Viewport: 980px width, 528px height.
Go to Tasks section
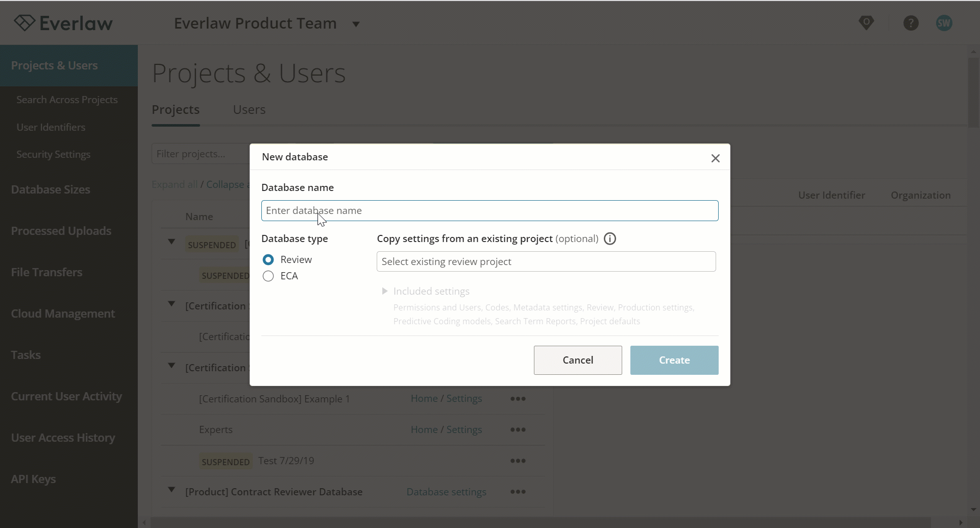click(26, 355)
